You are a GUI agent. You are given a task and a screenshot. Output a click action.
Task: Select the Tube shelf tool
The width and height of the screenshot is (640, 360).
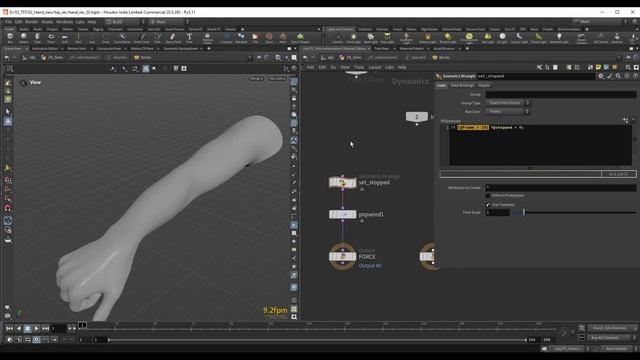(37, 38)
